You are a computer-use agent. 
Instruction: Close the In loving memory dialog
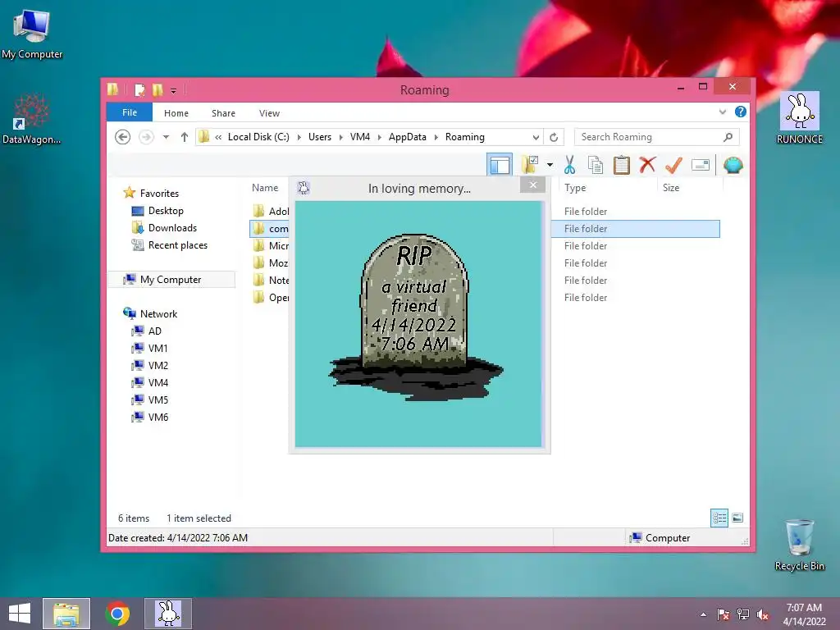[x=532, y=185]
